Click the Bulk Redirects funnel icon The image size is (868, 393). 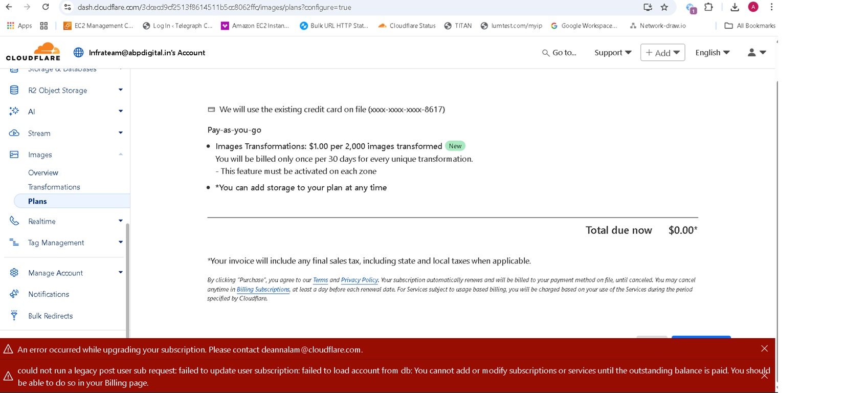[14, 315]
